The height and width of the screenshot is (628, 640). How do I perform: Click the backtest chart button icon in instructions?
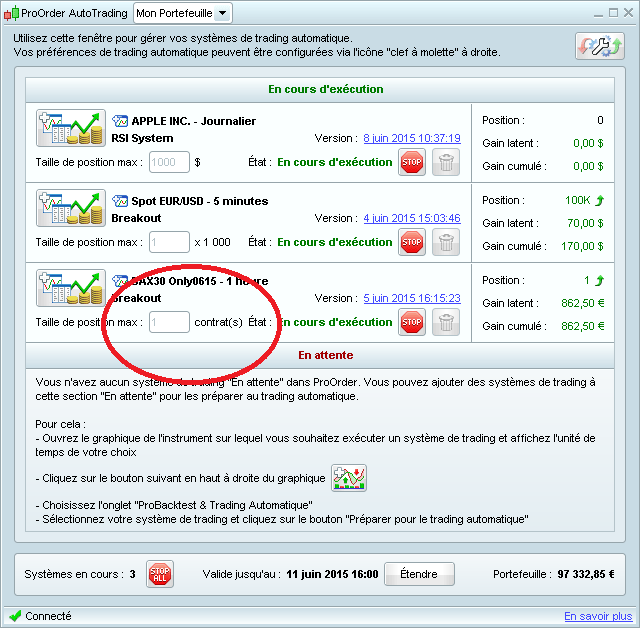[349, 478]
